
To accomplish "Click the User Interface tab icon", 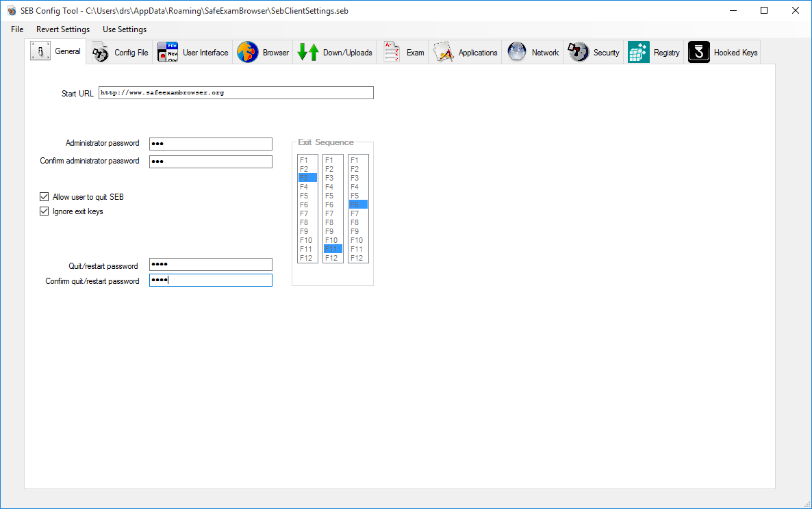I will point(167,52).
